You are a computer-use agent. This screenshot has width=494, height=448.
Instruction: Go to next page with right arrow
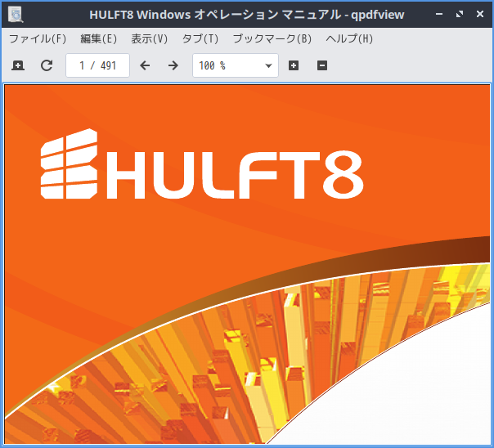tap(173, 65)
